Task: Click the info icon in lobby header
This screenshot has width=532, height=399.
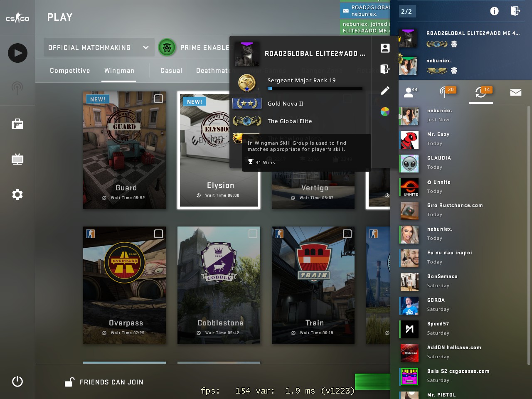Action: [494, 11]
